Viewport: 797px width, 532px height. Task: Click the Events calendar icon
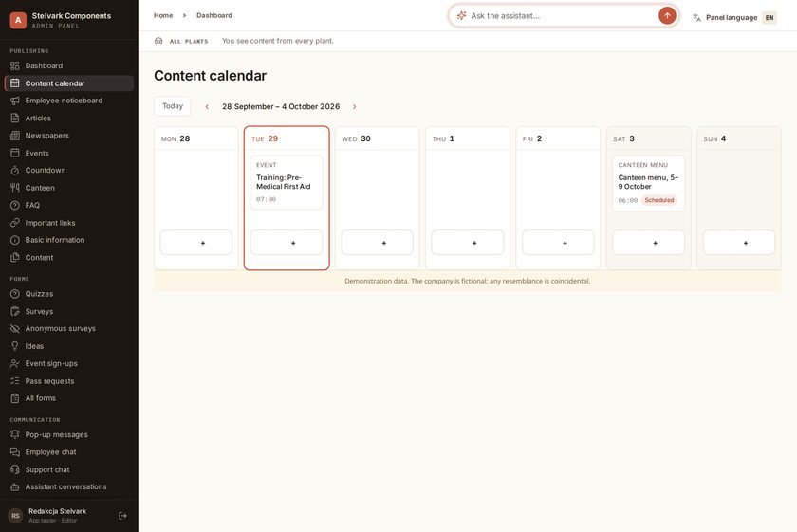(15, 153)
